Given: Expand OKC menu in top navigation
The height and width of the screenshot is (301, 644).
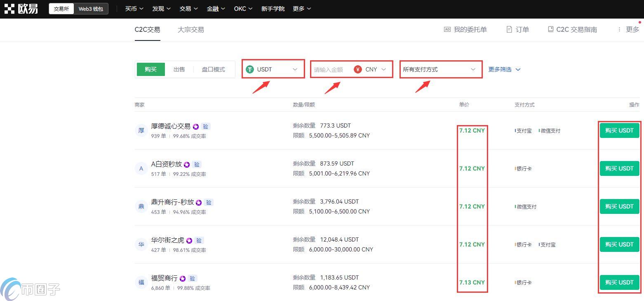Looking at the screenshot, I should click(x=243, y=9).
